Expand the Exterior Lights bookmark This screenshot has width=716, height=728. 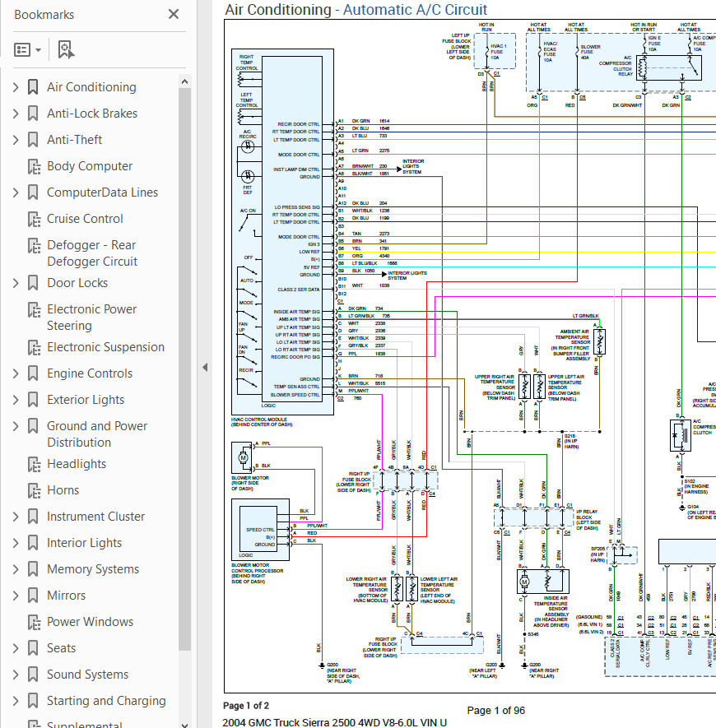coord(16,400)
